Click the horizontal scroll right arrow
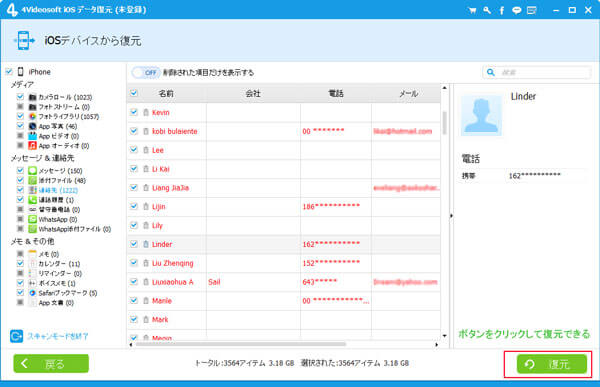600x387 pixels. click(x=437, y=345)
